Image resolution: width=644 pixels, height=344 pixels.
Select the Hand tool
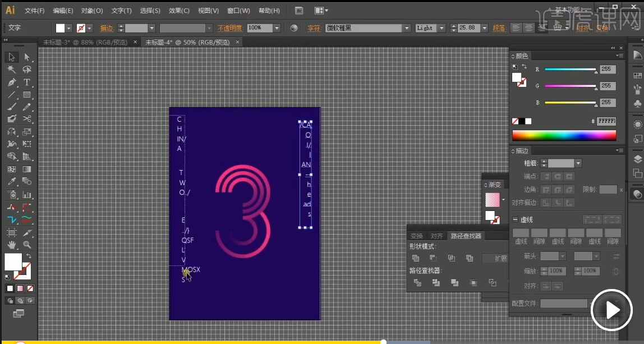12,245
